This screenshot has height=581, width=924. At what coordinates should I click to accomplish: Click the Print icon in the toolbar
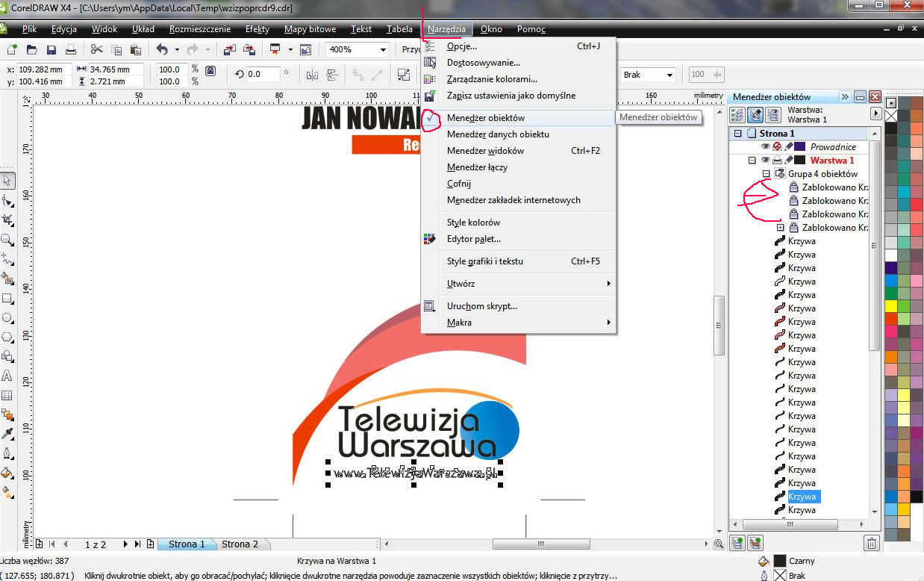coord(71,50)
